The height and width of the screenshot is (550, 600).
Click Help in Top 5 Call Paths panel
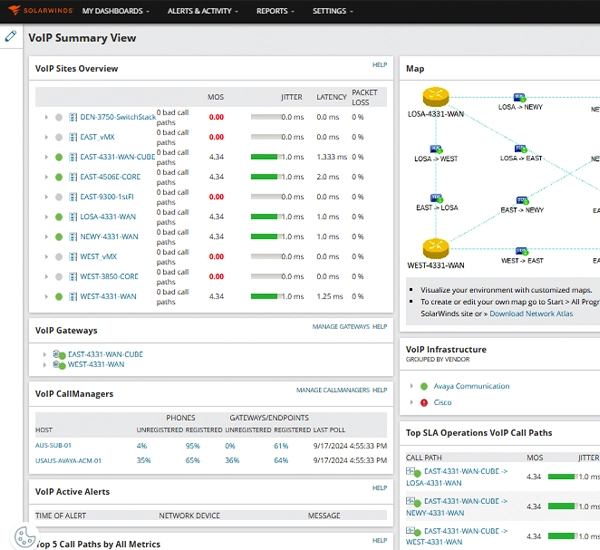tap(380, 540)
